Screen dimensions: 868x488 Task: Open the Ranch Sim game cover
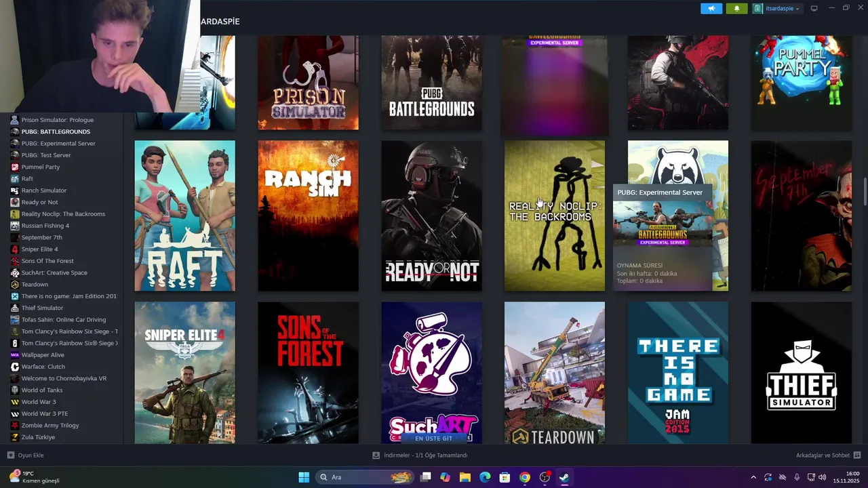(x=308, y=216)
